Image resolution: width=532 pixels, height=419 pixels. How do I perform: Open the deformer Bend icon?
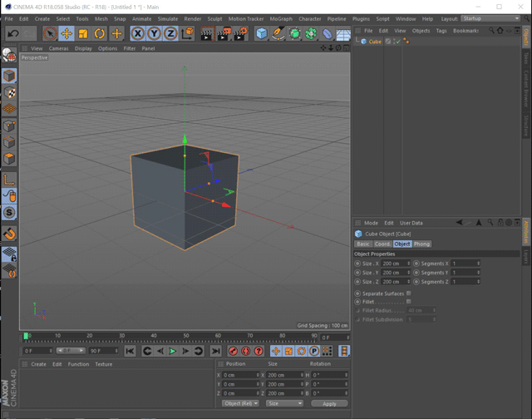point(327,33)
